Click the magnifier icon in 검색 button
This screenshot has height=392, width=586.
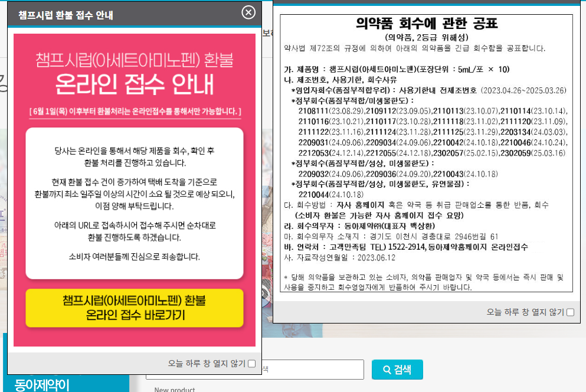387,370
